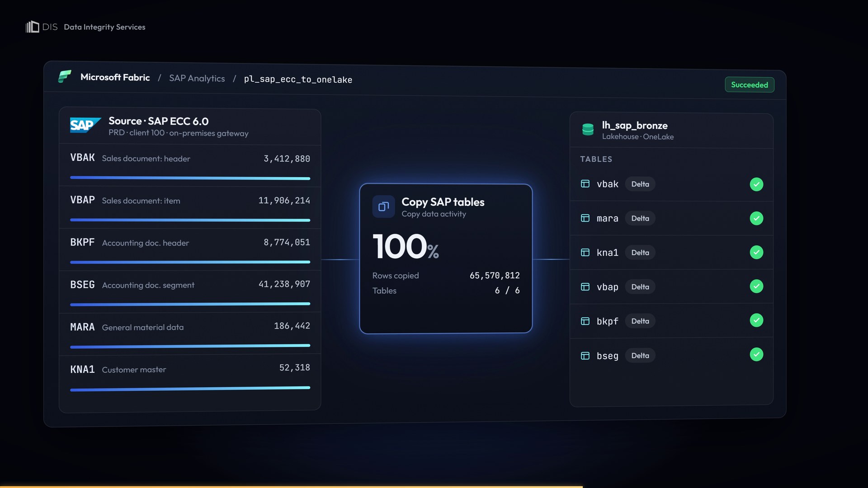This screenshot has width=868, height=488.
Task: Click green checkmark on mara row
Action: pos(756,218)
